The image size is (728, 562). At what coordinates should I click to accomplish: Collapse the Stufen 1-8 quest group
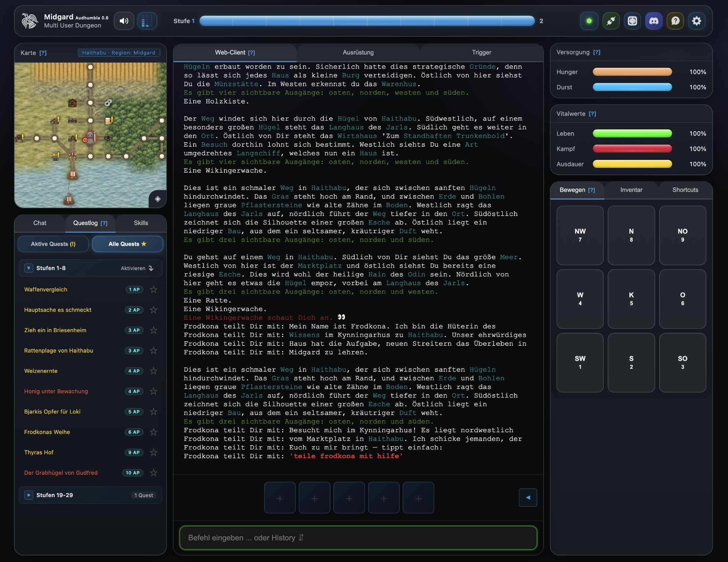pos(28,268)
